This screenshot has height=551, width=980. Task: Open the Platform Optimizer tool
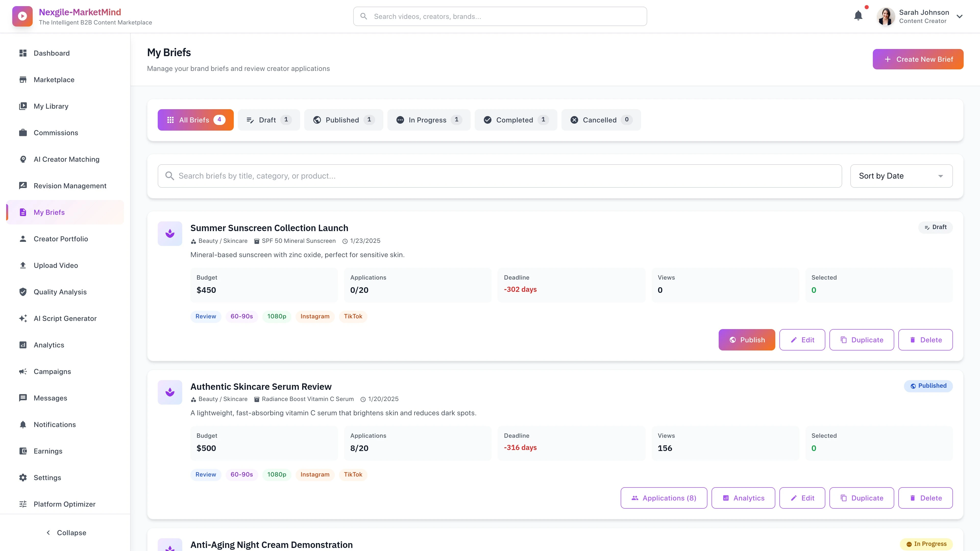click(x=64, y=504)
